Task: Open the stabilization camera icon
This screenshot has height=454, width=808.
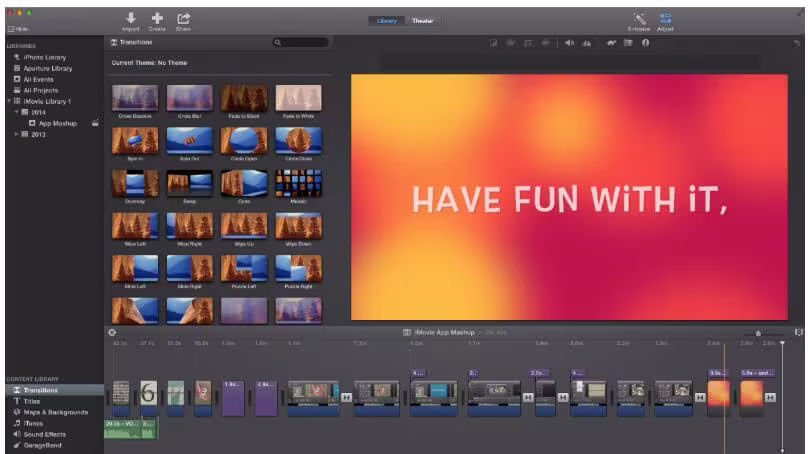Action: (546, 43)
